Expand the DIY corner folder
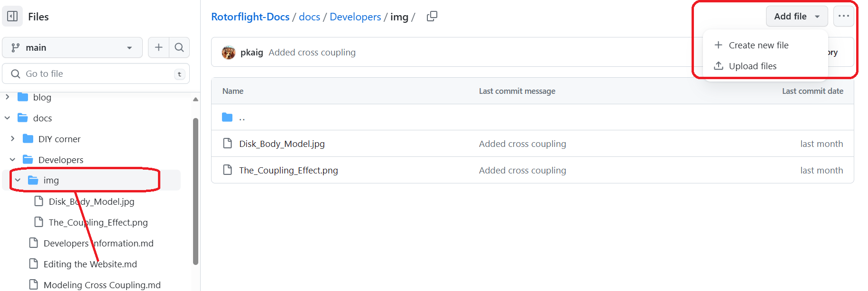868x291 pixels. click(x=13, y=139)
